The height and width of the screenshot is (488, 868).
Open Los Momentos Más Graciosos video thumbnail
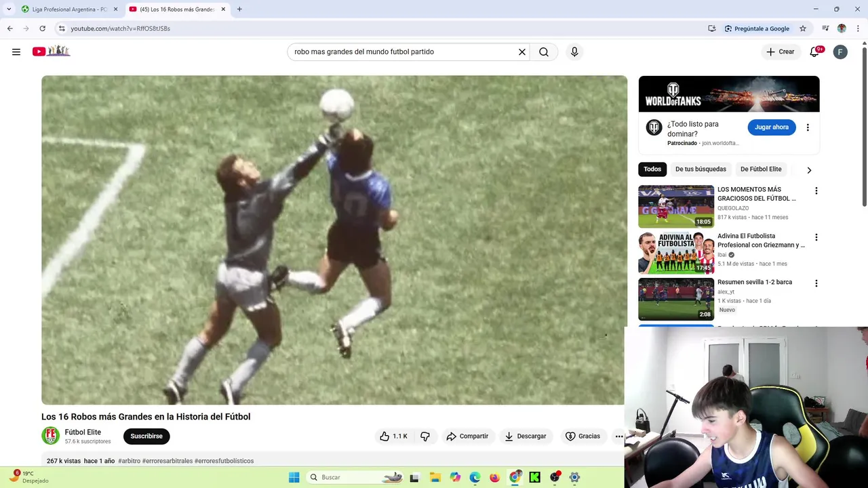[676, 207]
